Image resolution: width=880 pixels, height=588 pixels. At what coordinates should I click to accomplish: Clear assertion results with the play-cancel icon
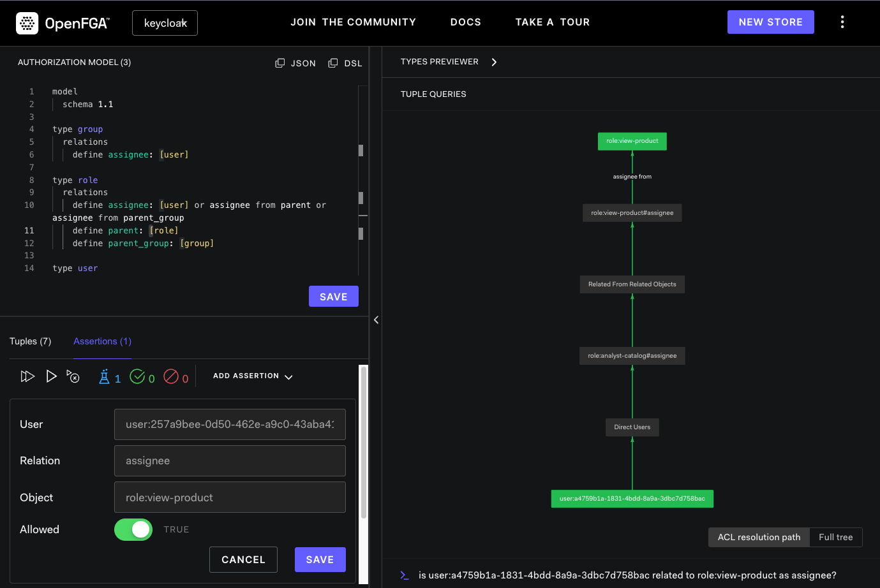pyautogui.click(x=73, y=377)
